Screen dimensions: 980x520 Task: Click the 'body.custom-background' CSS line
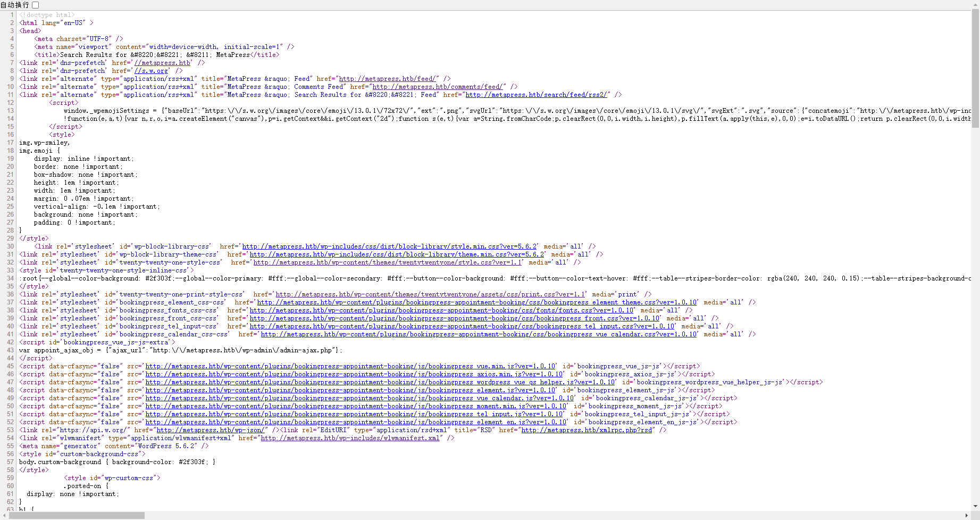coord(117,462)
